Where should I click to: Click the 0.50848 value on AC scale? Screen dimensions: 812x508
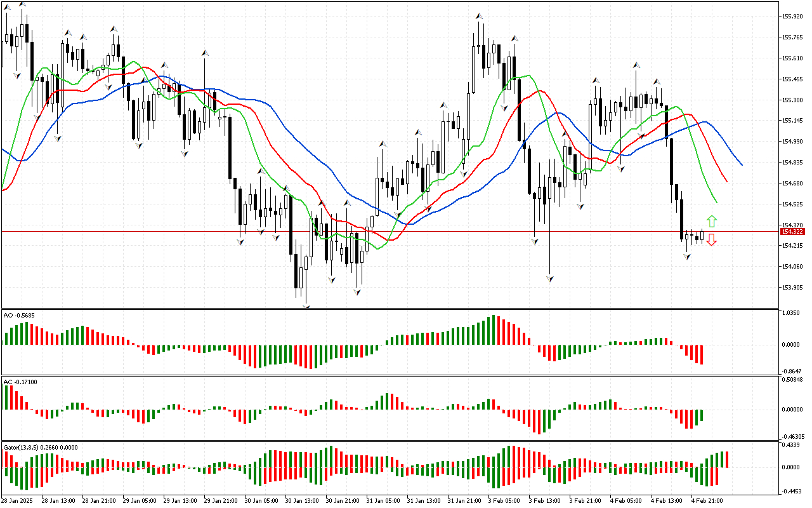click(793, 380)
